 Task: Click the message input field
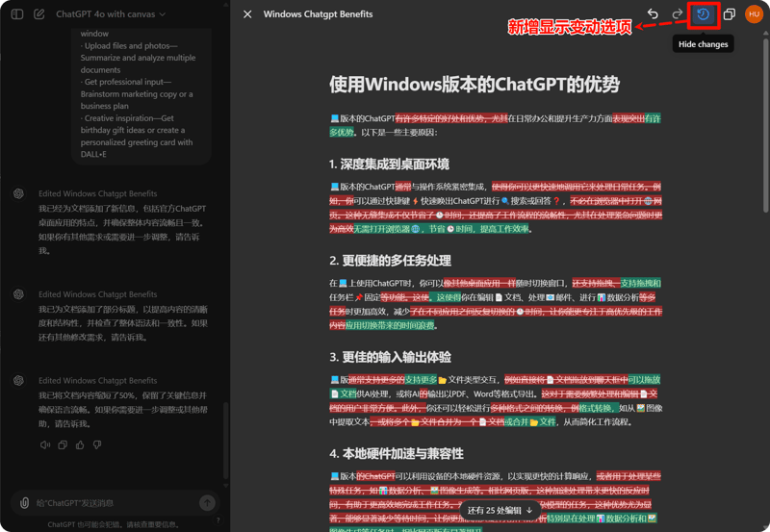click(115, 503)
